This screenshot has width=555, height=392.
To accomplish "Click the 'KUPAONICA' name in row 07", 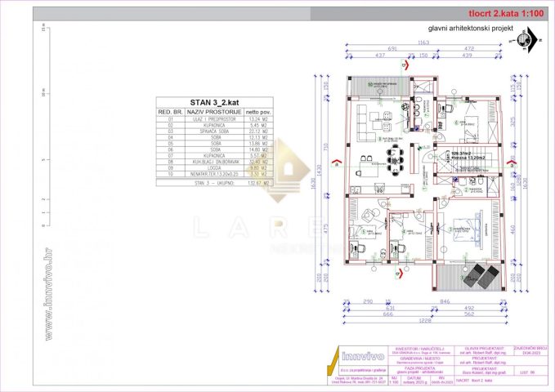I will (x=214, y=156).
